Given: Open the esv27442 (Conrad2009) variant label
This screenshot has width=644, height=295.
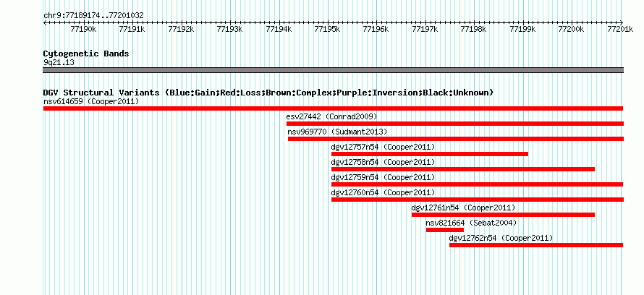Looking at the screenshot, I should tap(331, 116).
